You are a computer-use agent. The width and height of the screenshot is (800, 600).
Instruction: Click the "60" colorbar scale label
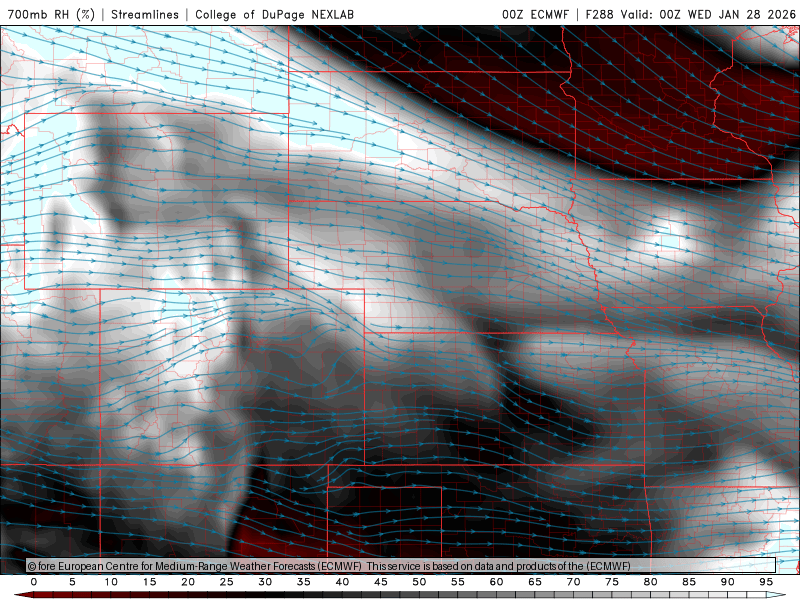496,582
